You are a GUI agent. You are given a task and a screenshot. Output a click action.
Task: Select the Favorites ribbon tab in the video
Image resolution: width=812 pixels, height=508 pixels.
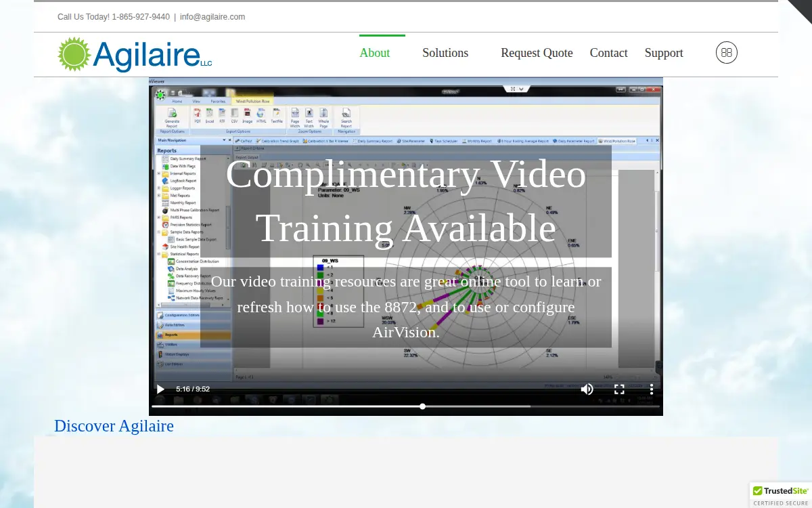tap(218, 102)
